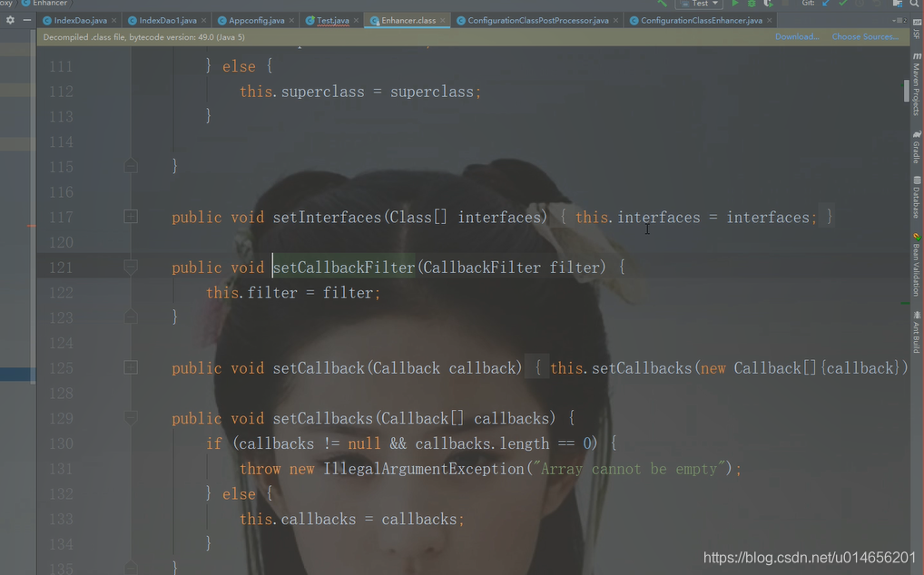Click this.callbacks on line 133
Image resolution: width=924 pixels, height=575 pixels.
[x=298, y=519]
